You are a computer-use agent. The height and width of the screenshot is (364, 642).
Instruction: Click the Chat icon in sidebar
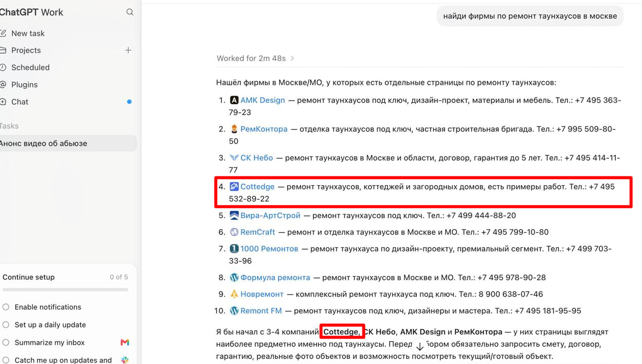[x=3, y=102]
